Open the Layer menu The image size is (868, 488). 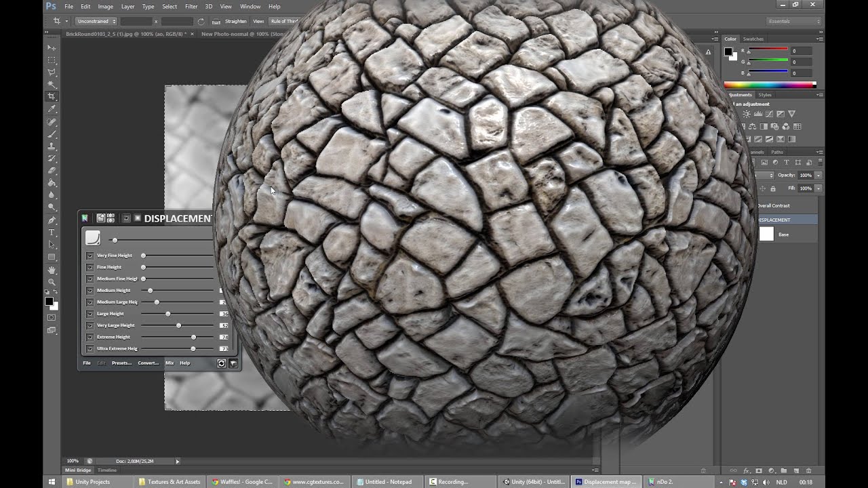[127, 6]
